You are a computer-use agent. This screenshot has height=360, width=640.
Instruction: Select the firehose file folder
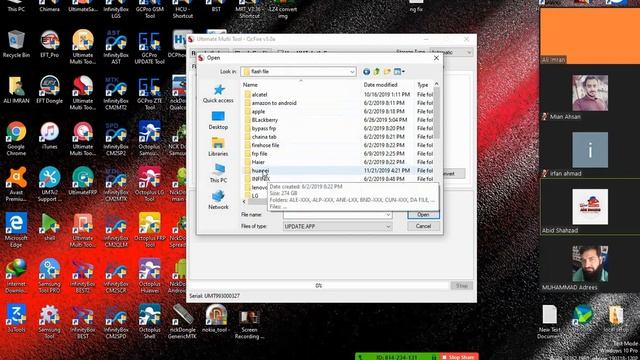point(265,145)
